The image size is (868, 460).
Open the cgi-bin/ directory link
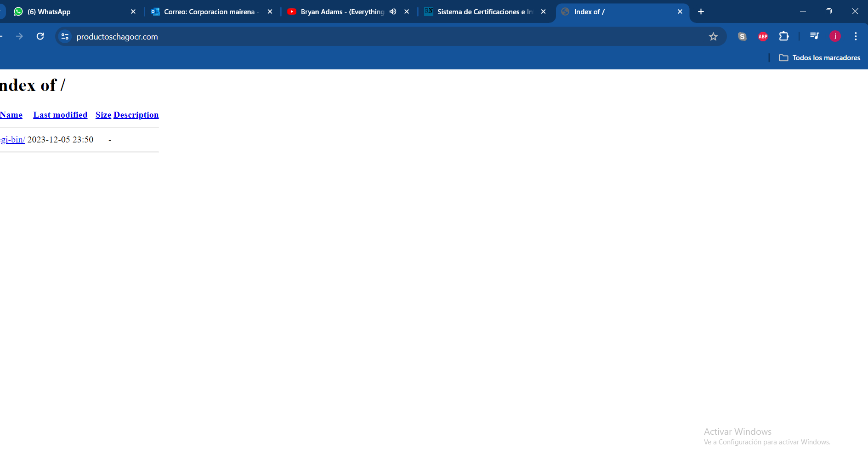[x=12, y=140]
